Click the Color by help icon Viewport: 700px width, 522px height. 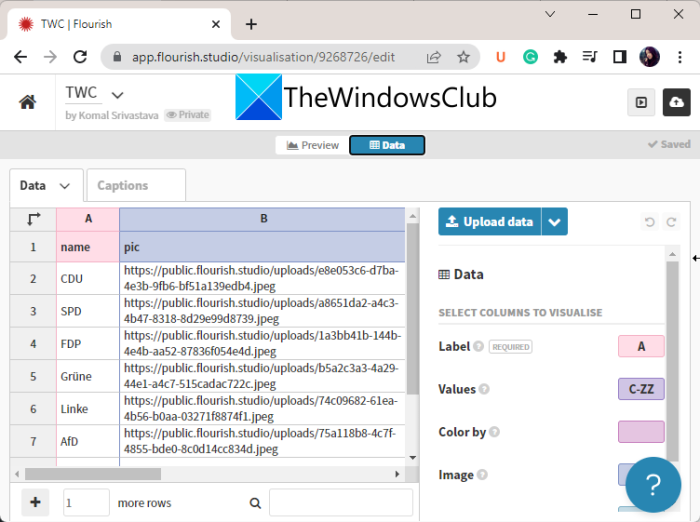494,432
